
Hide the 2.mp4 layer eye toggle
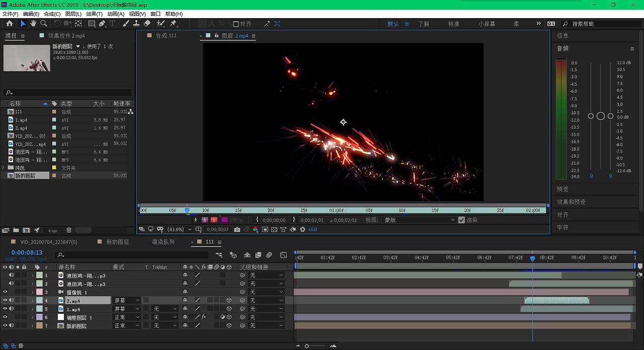5,301
